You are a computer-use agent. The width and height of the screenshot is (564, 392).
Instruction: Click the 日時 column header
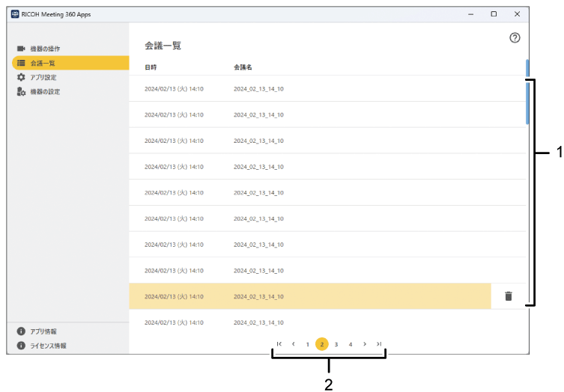pyautogui.click(x=151, y=67)
